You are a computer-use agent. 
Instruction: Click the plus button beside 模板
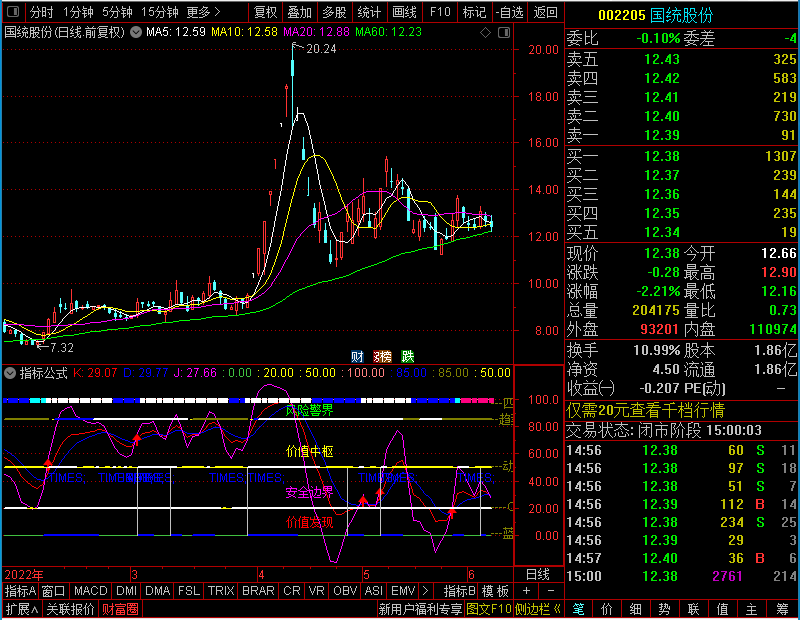coord(527,591)
